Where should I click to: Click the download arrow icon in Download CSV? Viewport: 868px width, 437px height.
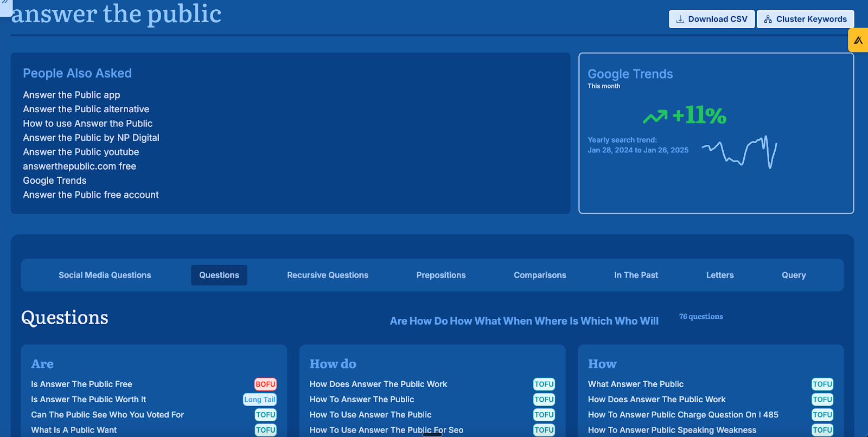coord(680,19)
